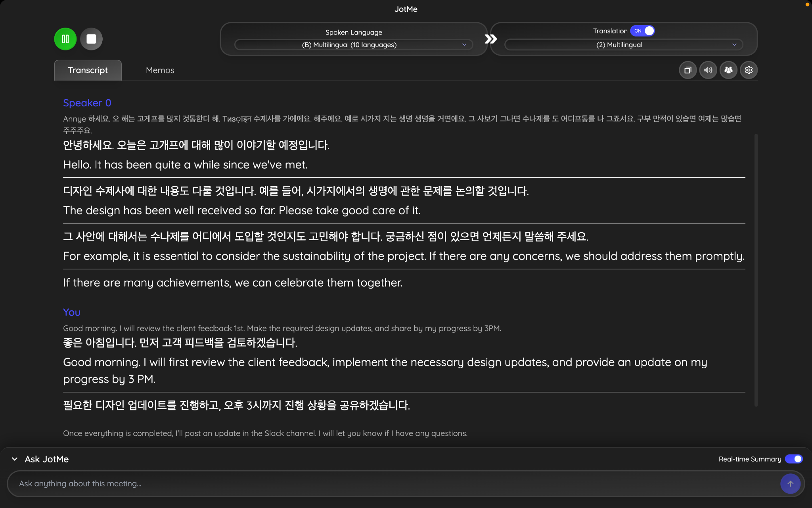This screenshot has height=508, width=812.
Task: Click the gray raw text 'Good morning. I will review the client feedback 1st'
Action: click(x=282, y=328)
